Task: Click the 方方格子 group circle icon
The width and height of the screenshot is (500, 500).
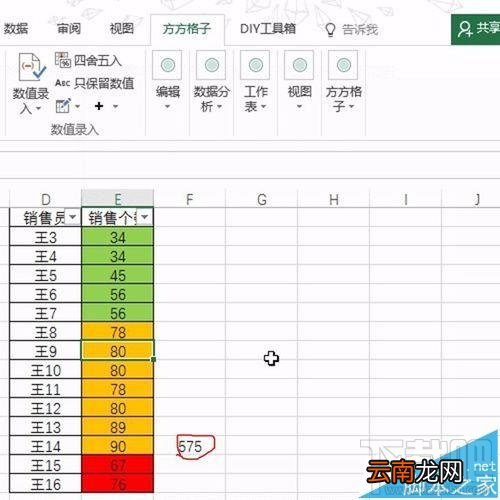Action: (x=344, y=65)
